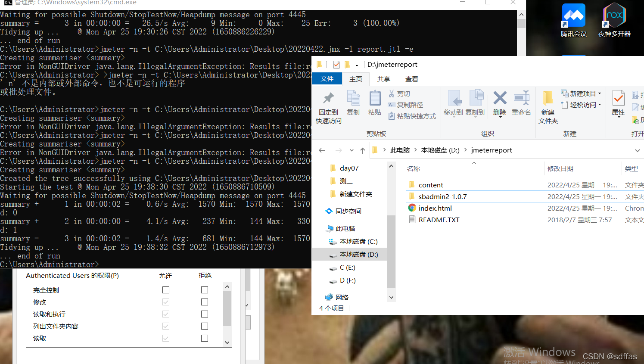This screenshot has height=364, width=644.
Task: Open the Tencent Meeting desktop shortcut
Action: pos(574,20)
